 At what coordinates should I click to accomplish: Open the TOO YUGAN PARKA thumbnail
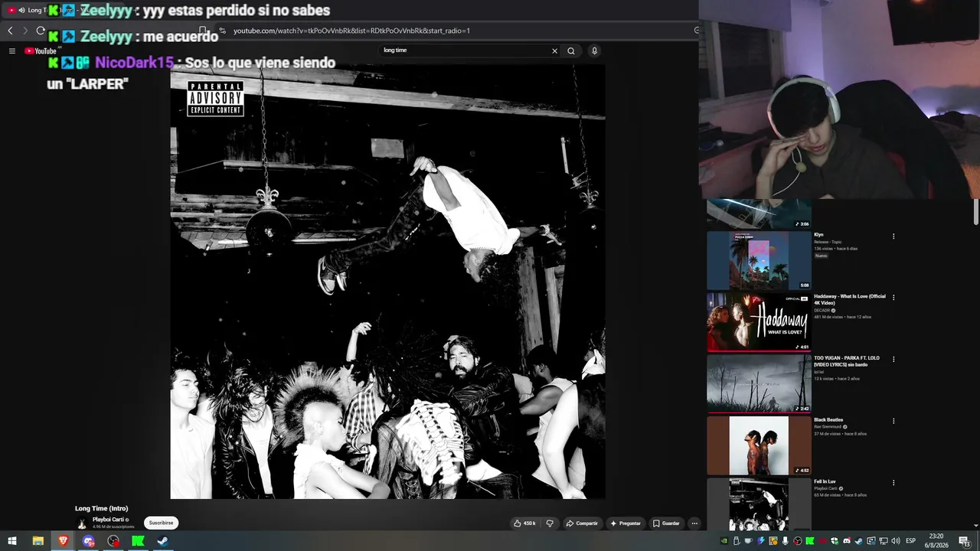759,383
